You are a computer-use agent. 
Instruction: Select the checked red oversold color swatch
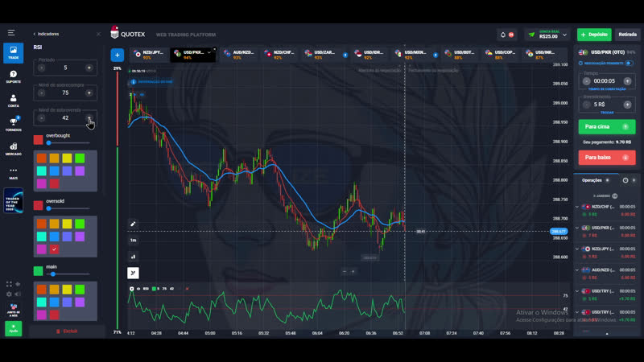pyautogui.click(x=54, y=249)
